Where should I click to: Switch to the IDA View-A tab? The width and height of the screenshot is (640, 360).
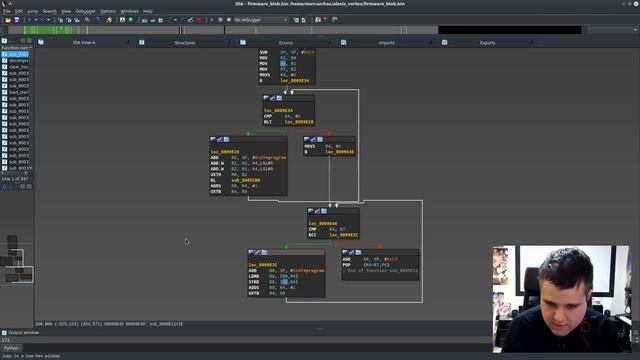point(84,42)
